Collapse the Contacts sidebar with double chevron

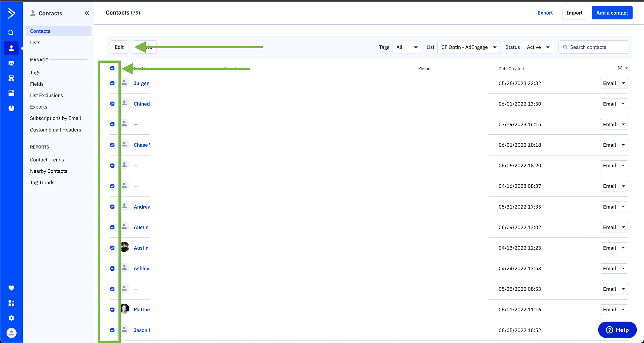pos(87,13)
